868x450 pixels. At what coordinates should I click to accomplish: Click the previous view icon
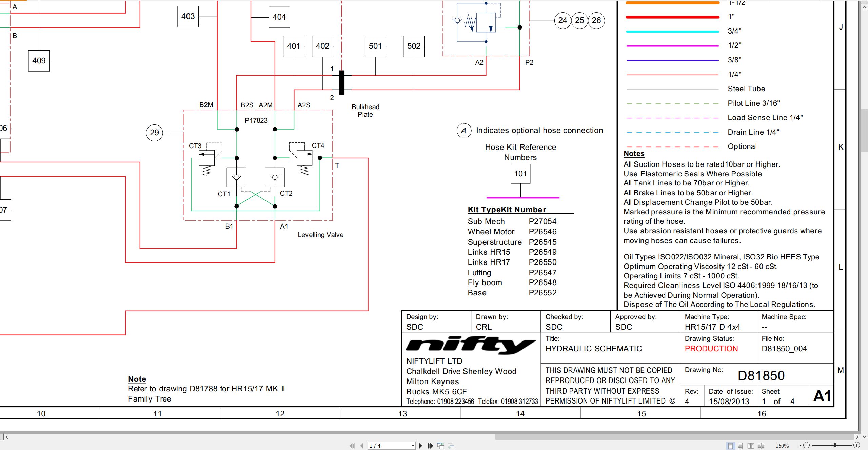pyautogui.click(x=441, y=446)
